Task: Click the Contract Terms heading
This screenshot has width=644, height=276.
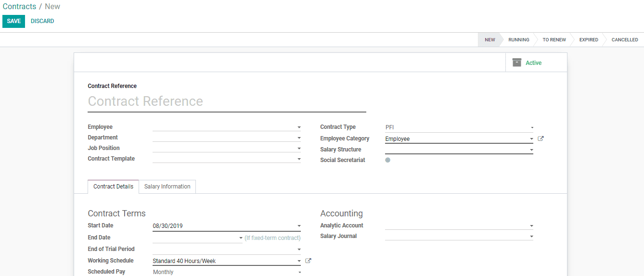Action: pyautogui.click(x=116, y=213)
